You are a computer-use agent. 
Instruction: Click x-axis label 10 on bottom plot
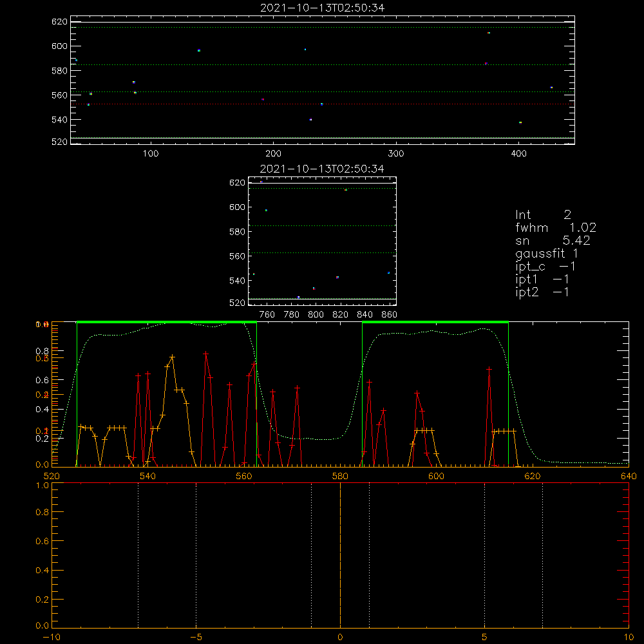click(629, 638)
